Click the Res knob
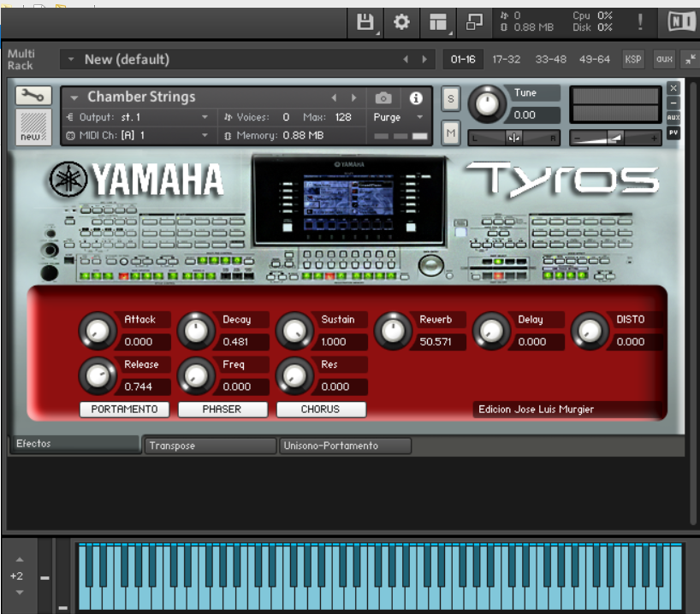This screenshot has height=614, width=700. (294, 376)
